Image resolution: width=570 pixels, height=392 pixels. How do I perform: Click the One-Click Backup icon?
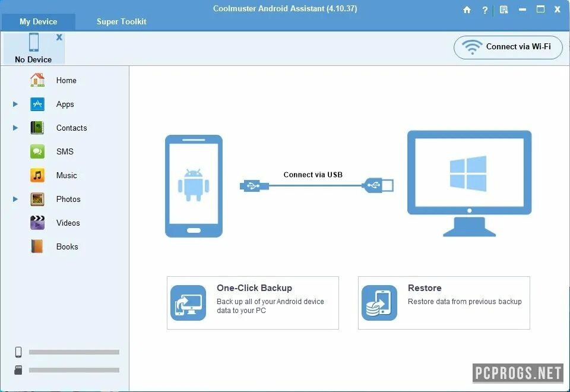pyautogui.click(x=188, y=303)
